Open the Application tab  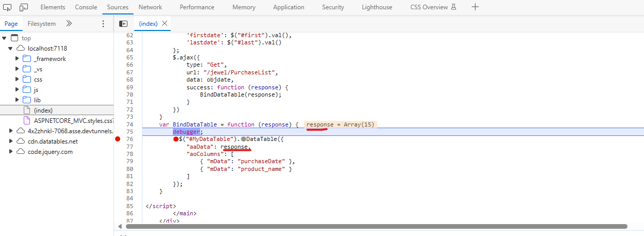tap(289, 7)
